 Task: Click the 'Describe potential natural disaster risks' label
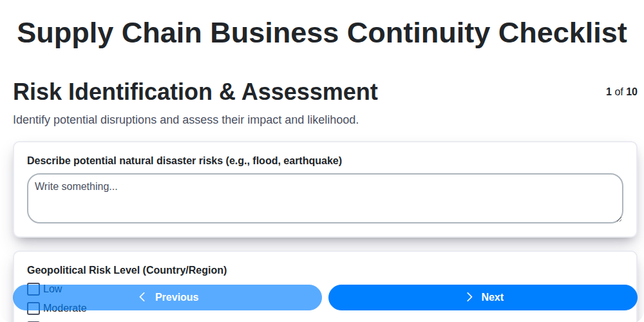(184, 160)
